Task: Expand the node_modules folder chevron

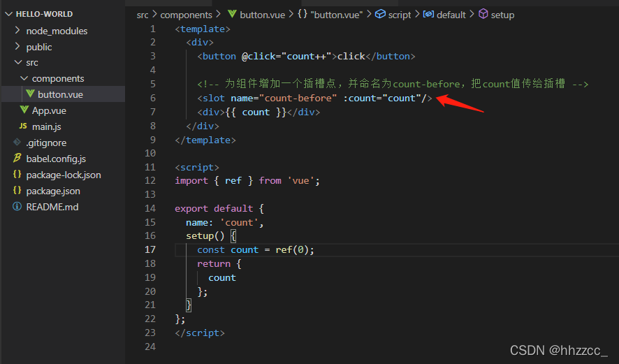Action: coord(17,31)
